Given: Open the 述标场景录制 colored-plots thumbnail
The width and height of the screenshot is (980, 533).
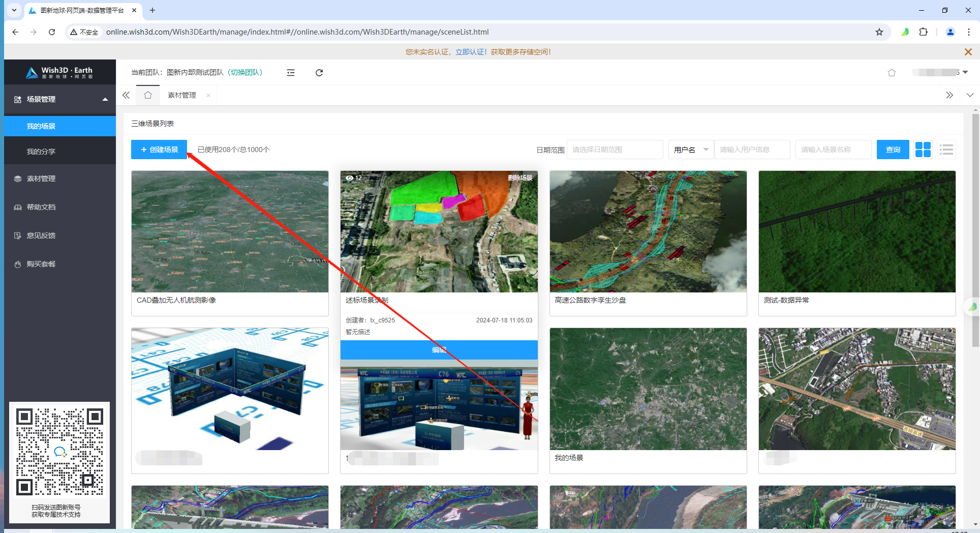Looking at the screenshot, I should coord(439,231).
